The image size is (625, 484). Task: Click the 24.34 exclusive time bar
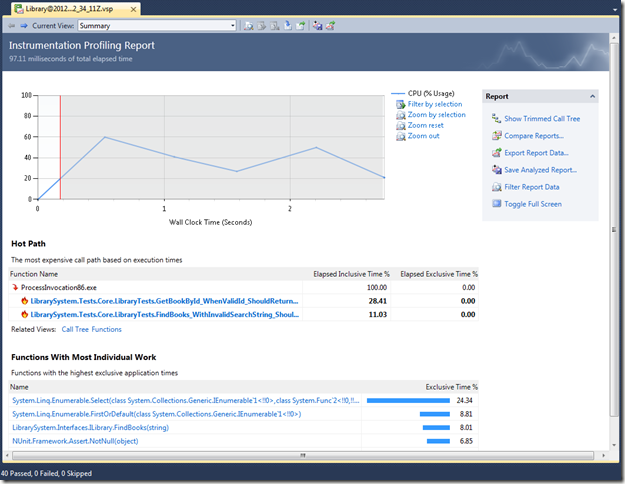(x=408, y=400)
